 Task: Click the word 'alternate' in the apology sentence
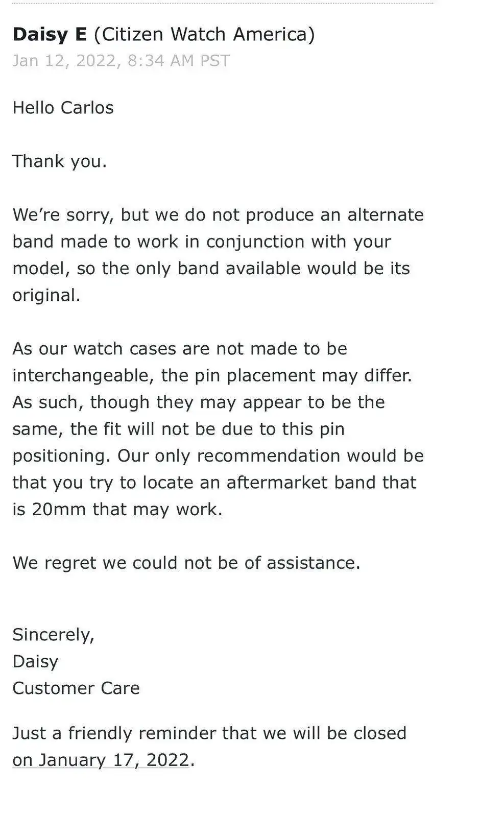pyautogui.click(x=386, y=214)
